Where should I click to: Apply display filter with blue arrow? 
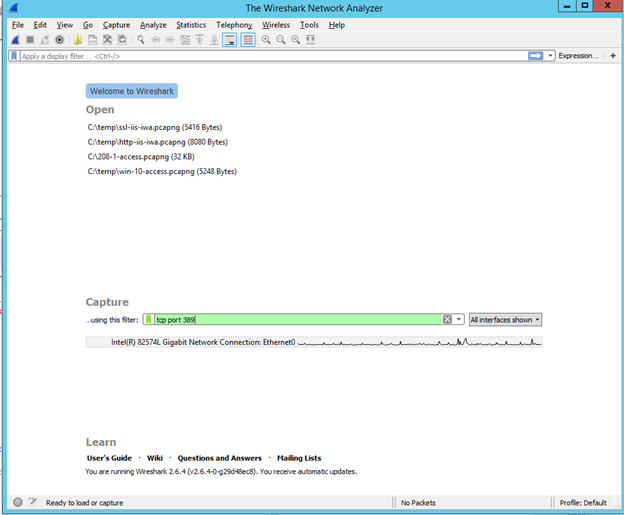point(536,56)
